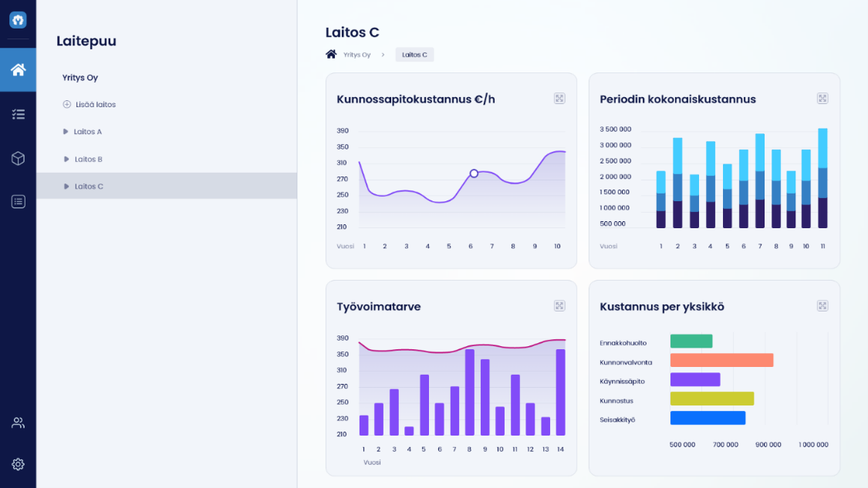Screen dimensions: 868x488
Task: Open the cube inventory sidebar icon
Action: pos(18,158)
